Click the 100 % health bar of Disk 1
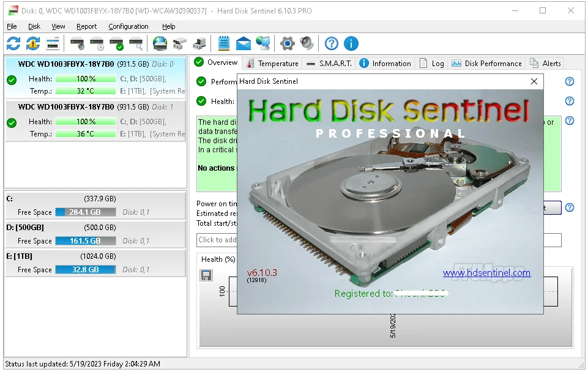 click(86, 122)
